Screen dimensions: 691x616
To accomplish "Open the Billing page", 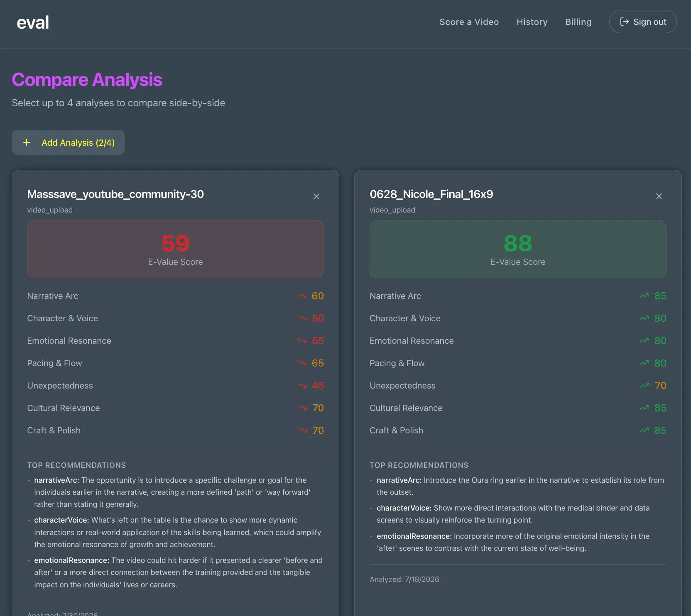I will [x=578, y=22].
